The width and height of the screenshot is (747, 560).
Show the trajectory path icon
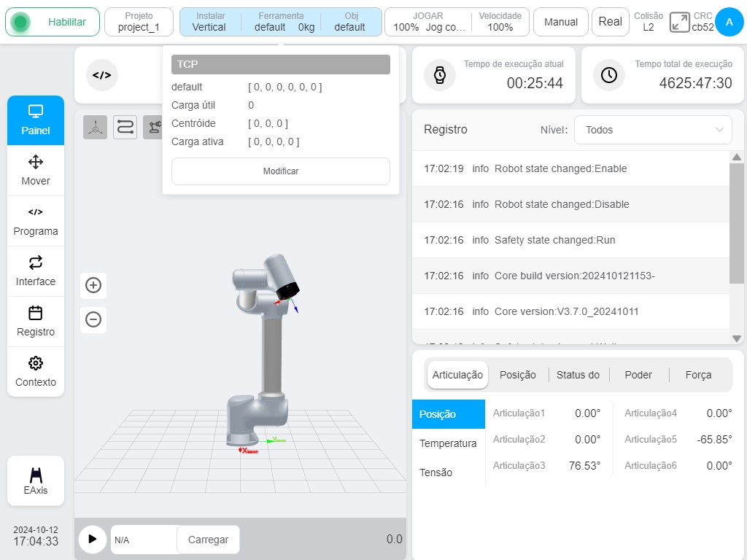(x=125, y=127)
